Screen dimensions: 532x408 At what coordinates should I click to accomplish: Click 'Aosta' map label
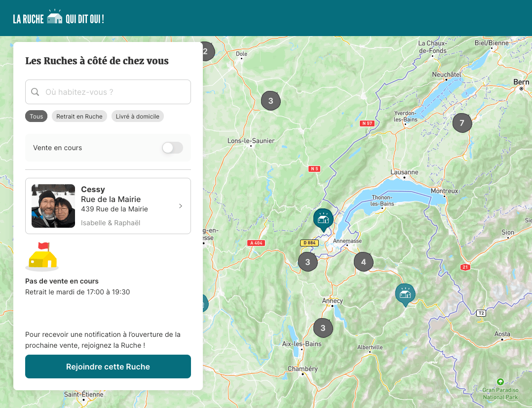click(x=502, y=334)
